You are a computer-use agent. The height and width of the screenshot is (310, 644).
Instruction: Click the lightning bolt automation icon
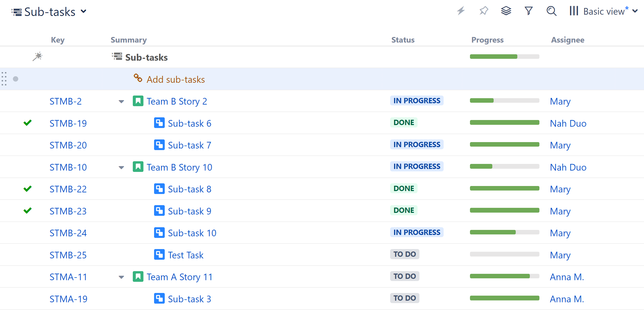461,11
